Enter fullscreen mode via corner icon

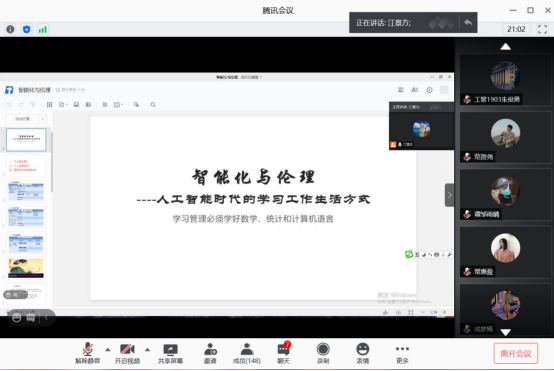[x=542, y=29]
